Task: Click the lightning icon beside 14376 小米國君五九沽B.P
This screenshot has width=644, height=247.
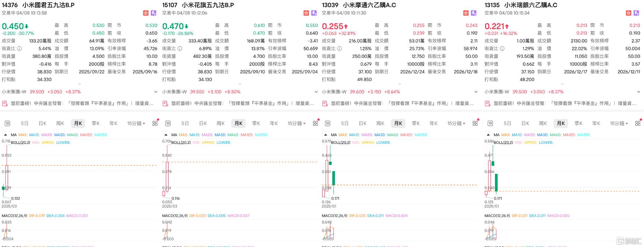Action: [153, 13]
